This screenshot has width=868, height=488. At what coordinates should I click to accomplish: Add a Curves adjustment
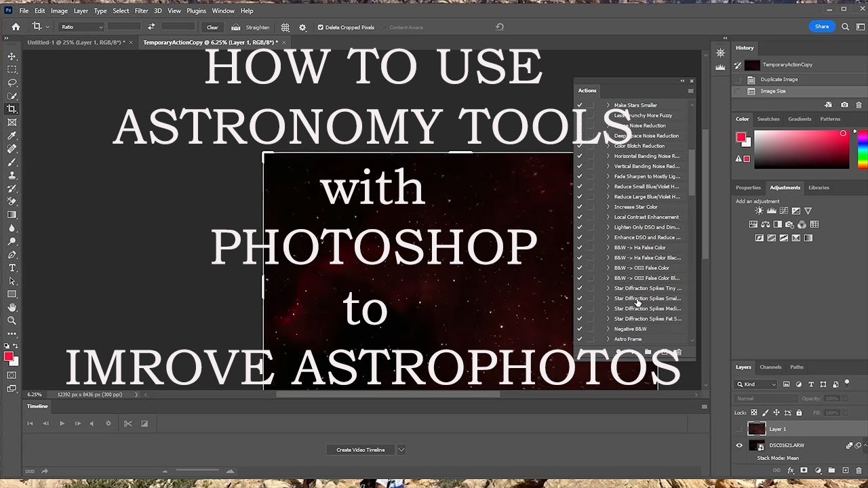783,211
